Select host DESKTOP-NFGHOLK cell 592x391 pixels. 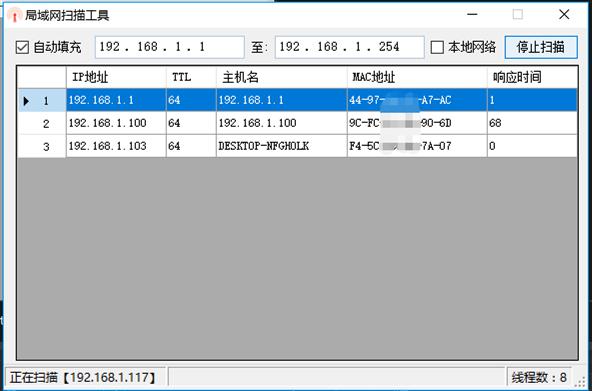point(282,146)
